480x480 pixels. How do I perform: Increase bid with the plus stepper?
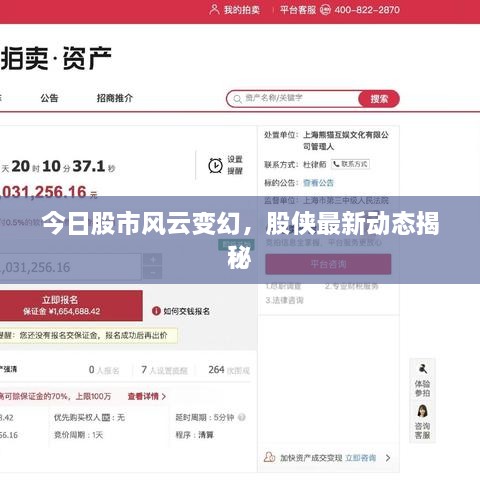click(x=153, y=259)
